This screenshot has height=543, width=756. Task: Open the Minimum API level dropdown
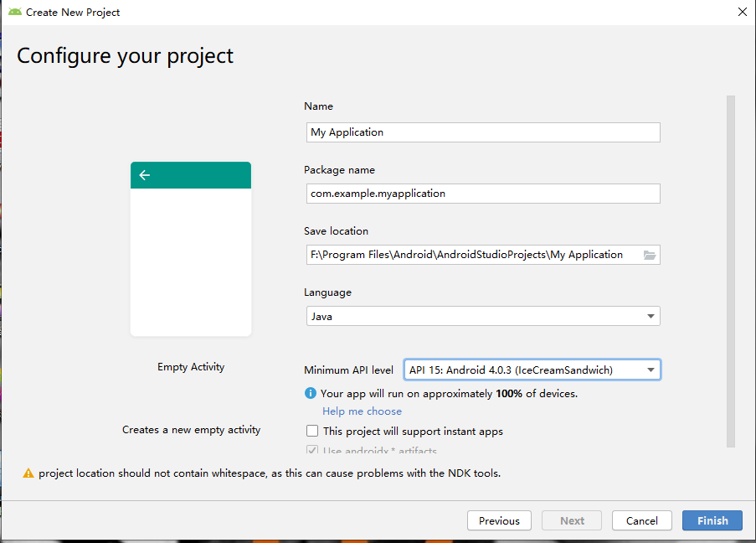(x=651, y=370)
